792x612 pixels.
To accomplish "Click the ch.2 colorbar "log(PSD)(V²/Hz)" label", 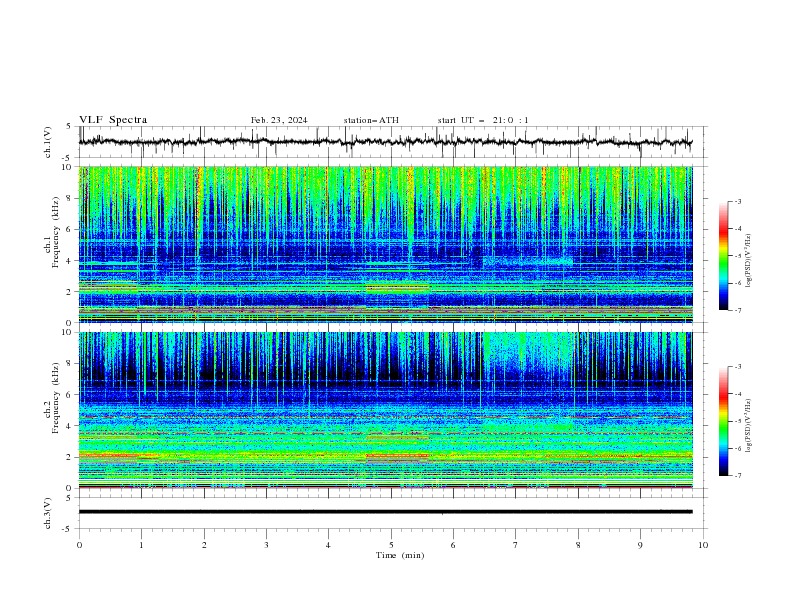I will click(749, 426).
